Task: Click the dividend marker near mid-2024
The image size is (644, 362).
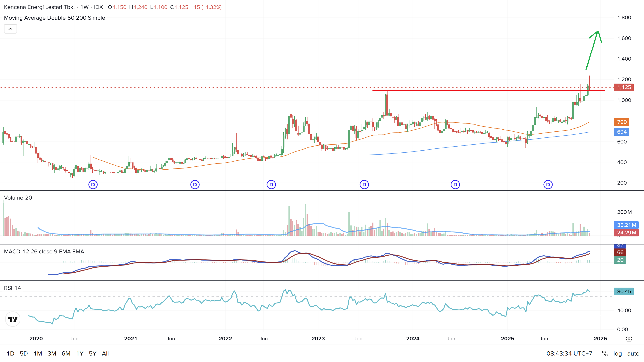Action: click(x=455, y=185)
